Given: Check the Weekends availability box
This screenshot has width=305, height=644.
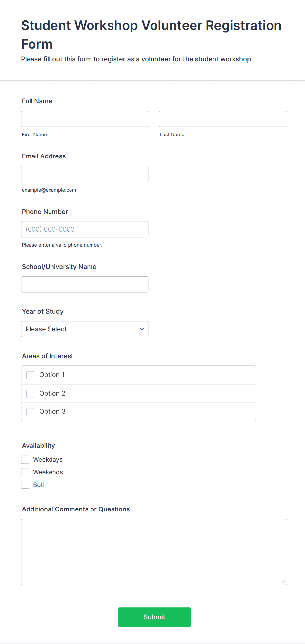Looking at the screenshot, I should tap(25, 472).
